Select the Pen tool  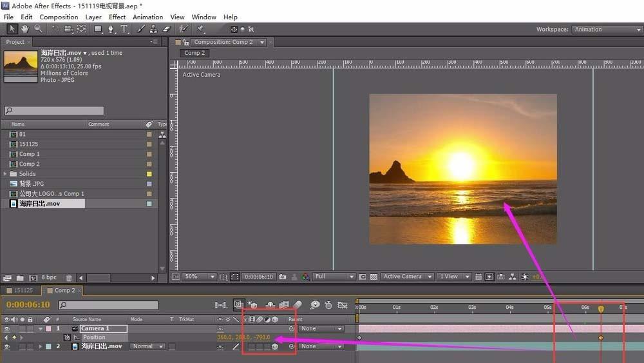[x=111, y=29]
